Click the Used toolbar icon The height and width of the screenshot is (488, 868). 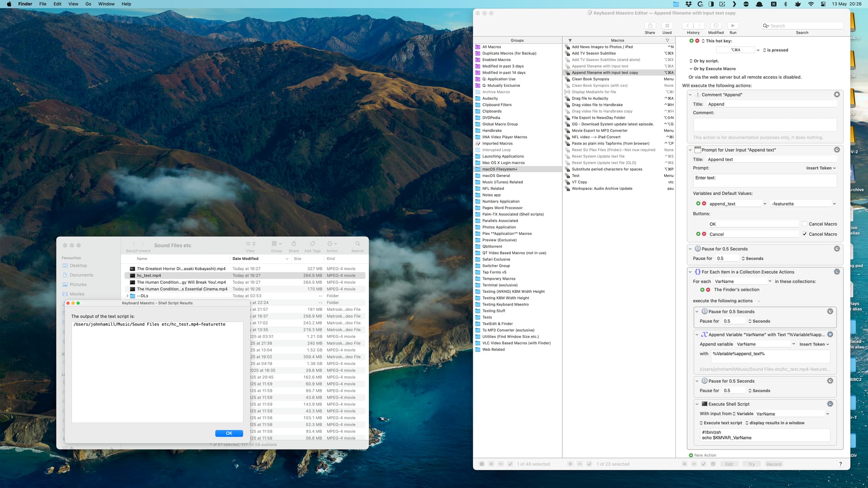(x=667, y=26)
